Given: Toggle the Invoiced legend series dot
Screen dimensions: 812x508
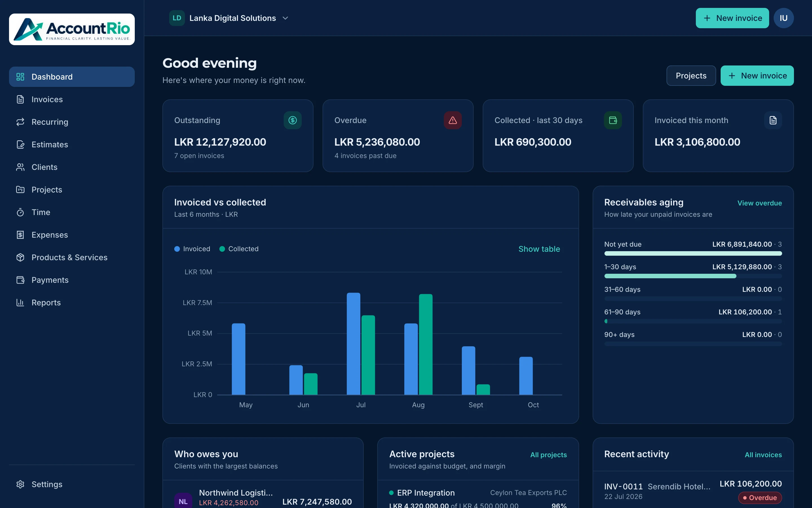Looking at the screenshot, I should point(177,249).
